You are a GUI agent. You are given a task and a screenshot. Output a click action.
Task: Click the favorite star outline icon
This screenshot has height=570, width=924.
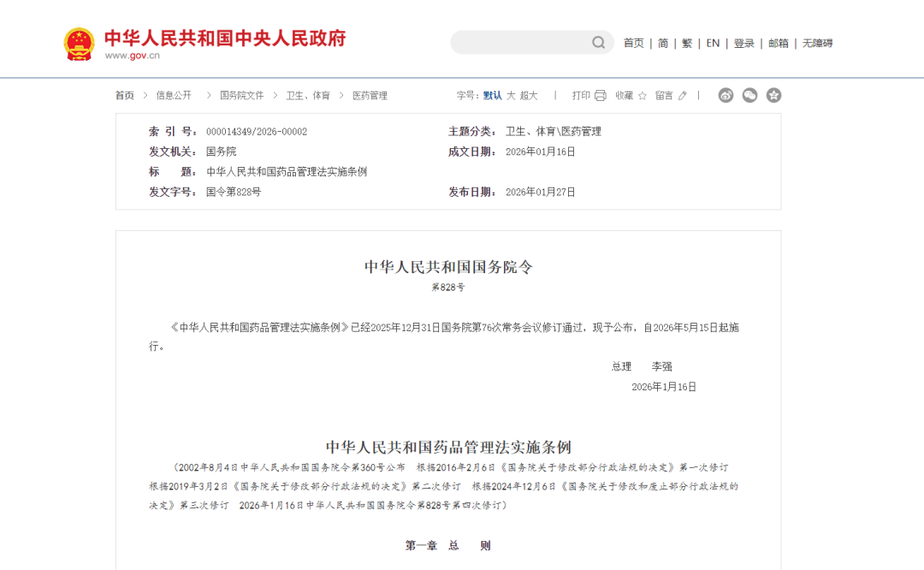coord(643,96)
